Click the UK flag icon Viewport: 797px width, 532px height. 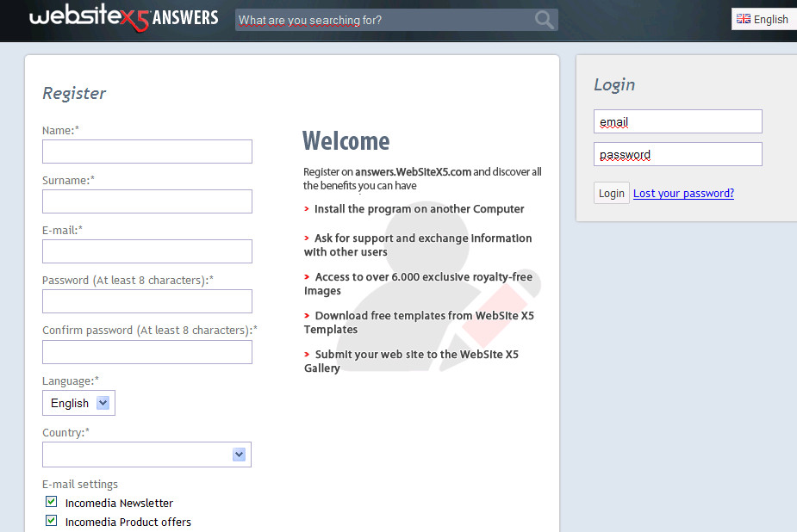point(743,19)
